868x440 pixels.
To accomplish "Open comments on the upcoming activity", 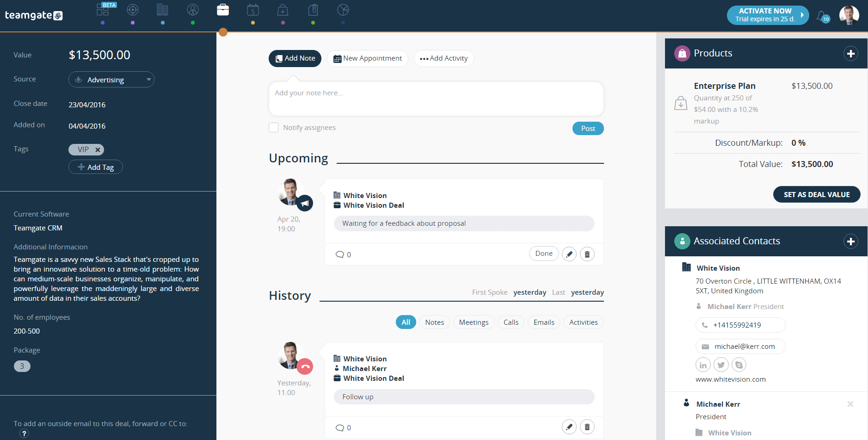I will (343, 254).
